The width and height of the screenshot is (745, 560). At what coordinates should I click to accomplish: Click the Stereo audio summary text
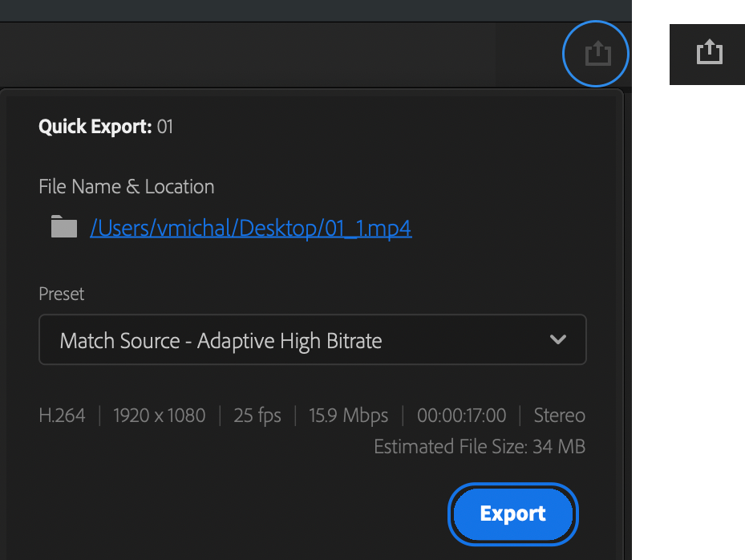click(559, 416)
